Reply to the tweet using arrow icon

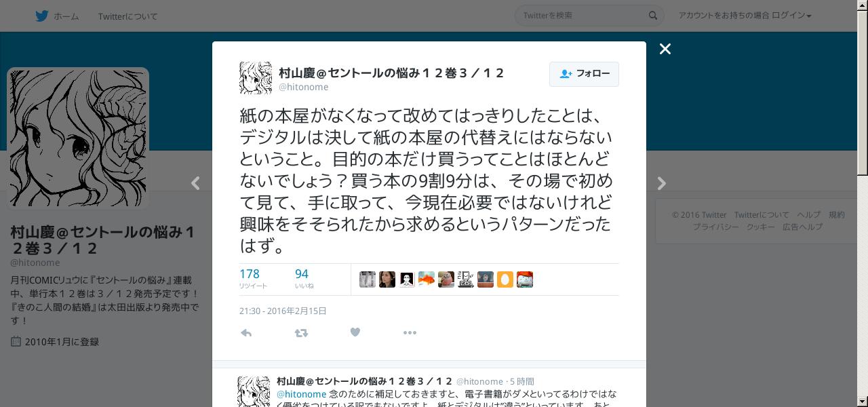(246, 332)
